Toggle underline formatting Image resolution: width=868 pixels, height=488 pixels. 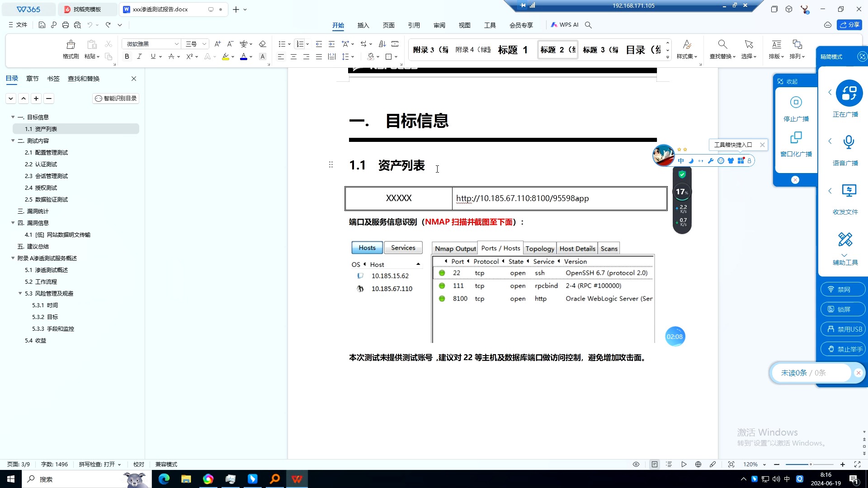[x=153, y=56]
